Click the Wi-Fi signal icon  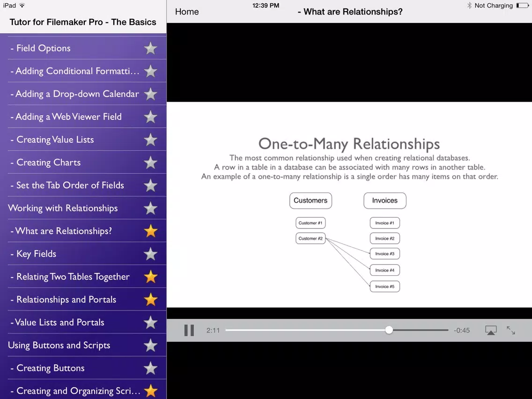(x=22, y=6)
